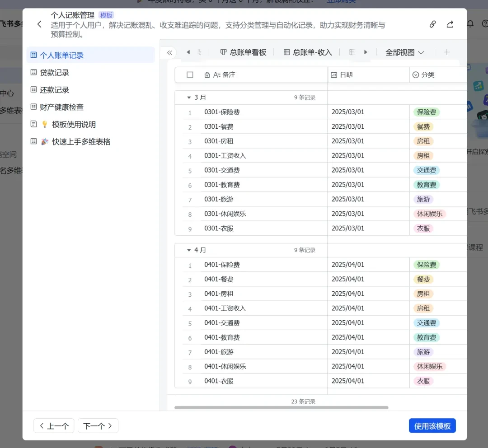
Task: Select 财产健康检查 in the sidebar
Action: pos(90,107)
